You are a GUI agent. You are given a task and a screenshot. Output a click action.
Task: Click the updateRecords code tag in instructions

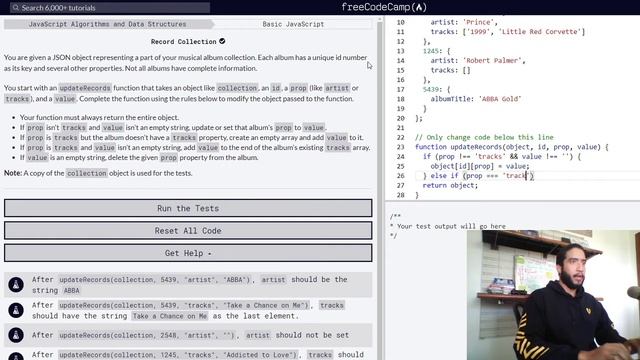85,88
